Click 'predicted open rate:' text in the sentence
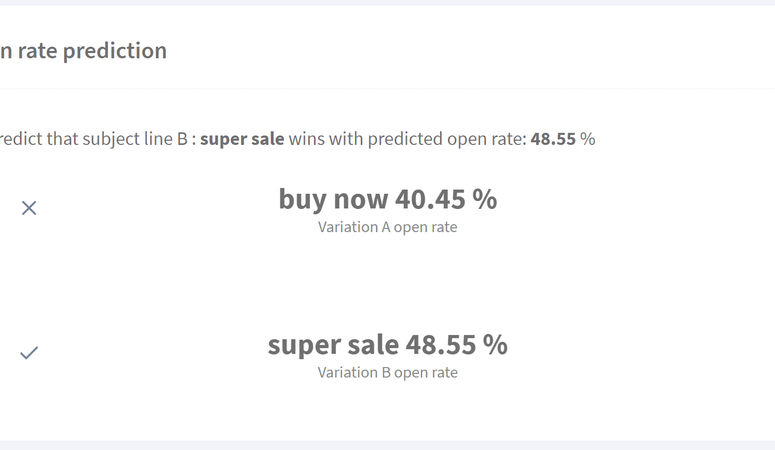Image resolution: width=775 pixels, height=450 pixels. click(x=447, y=139)
